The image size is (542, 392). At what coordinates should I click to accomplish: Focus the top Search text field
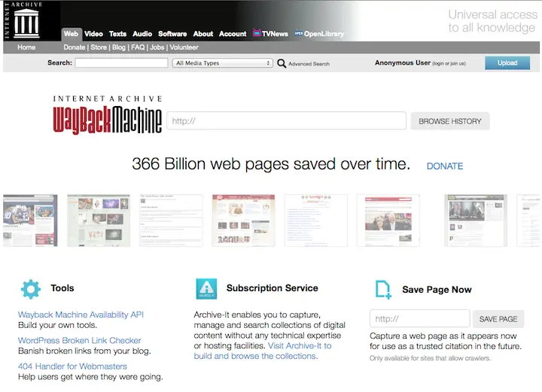coord(121,63)
